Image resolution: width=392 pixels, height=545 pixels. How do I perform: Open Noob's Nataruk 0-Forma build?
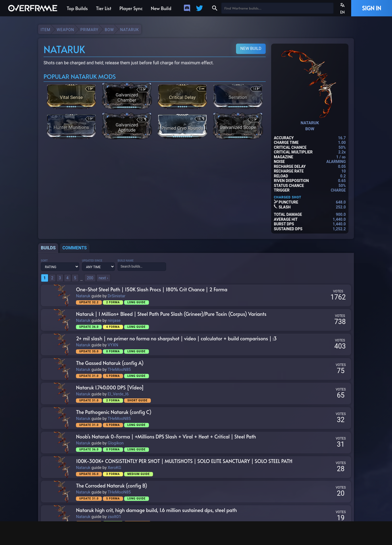point(166,437)
